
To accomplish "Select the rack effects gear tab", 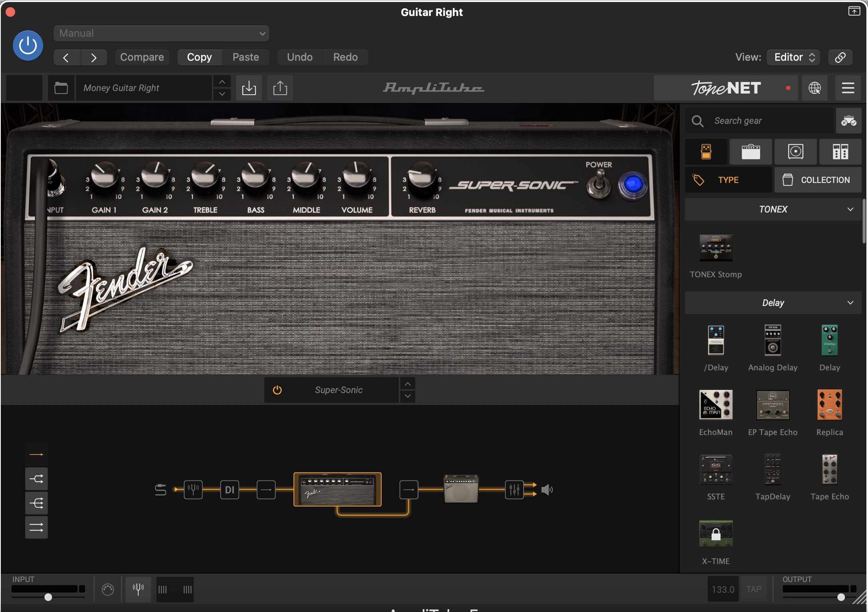I will 840,152.
